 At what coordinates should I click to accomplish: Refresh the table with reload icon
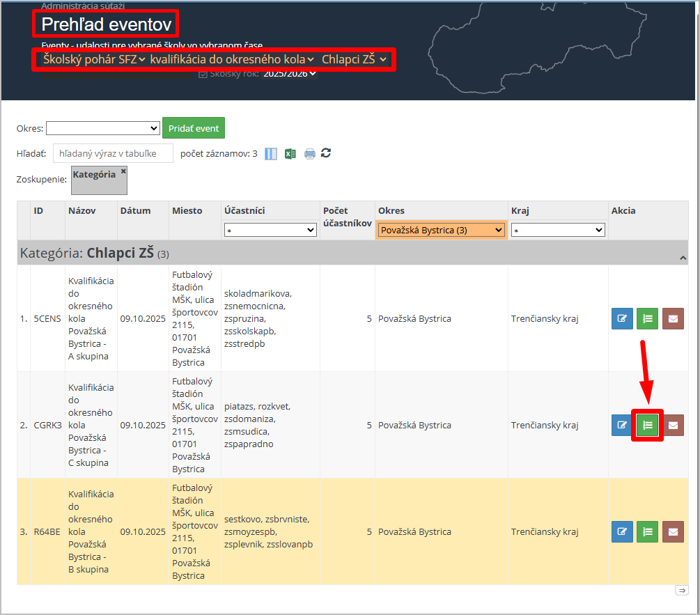[x=326, y=153]
